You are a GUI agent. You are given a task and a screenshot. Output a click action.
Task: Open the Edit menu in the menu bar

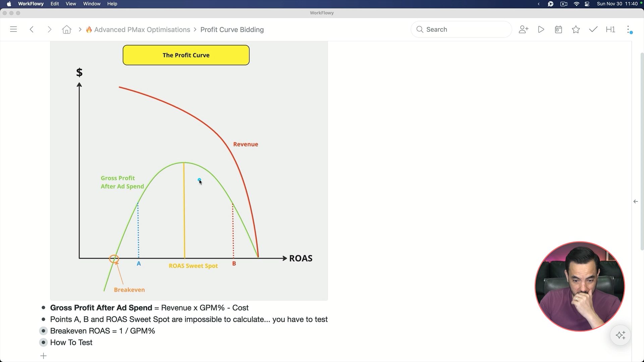(x=55, y=4)
